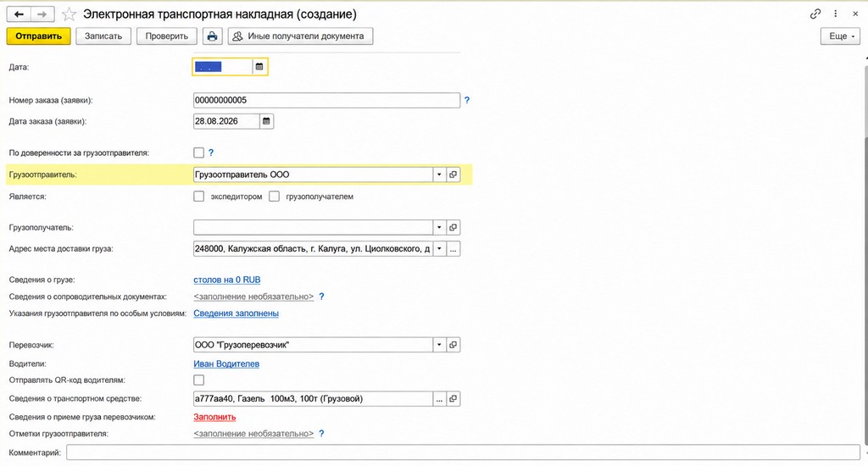The width and height of the screenshot is (868, 466).
Task: Enable По доверенности за грузоотправителя checkbox
Action: click(x=198, y=153)
